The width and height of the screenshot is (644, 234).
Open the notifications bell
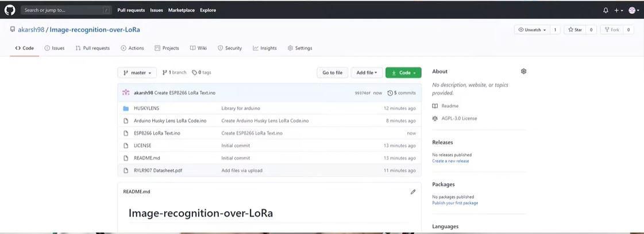[606, 10]
